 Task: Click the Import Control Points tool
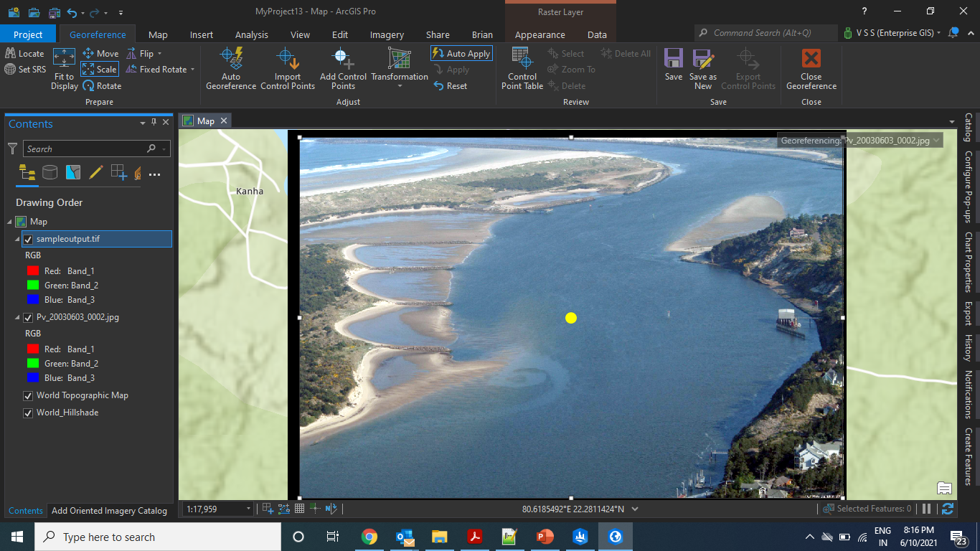click(x=287, y=68)
